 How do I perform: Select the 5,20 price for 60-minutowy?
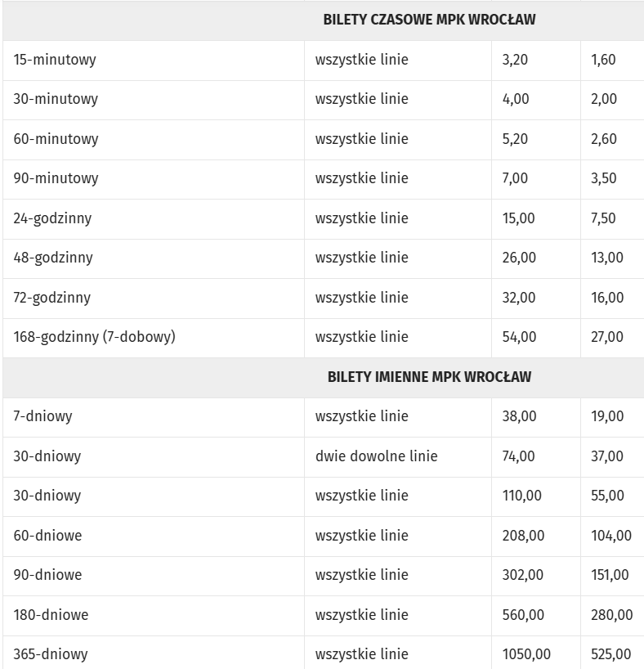point(516,139)
